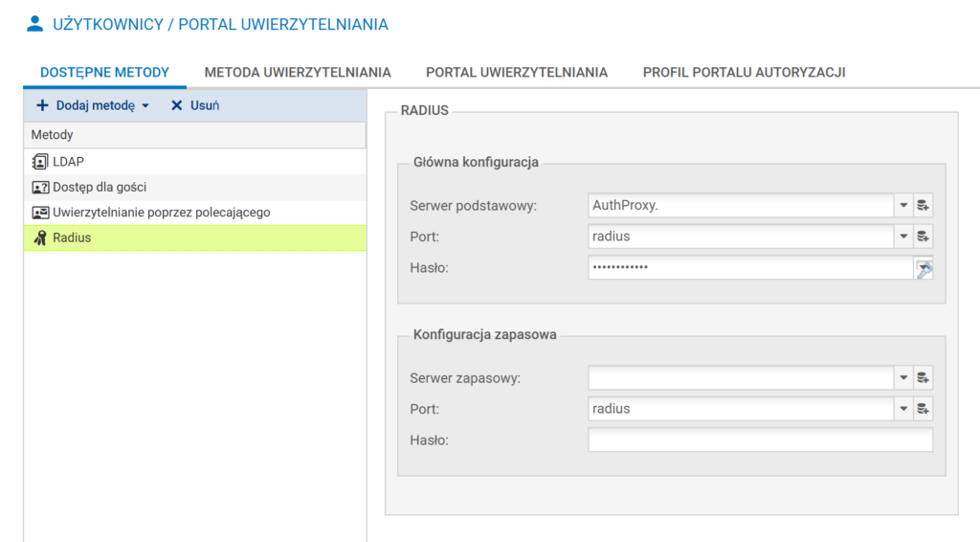This screenshot has width=980, height=542.
Task: Expand the Serwer podstawowy dropdown
Action: coord(902,205)
